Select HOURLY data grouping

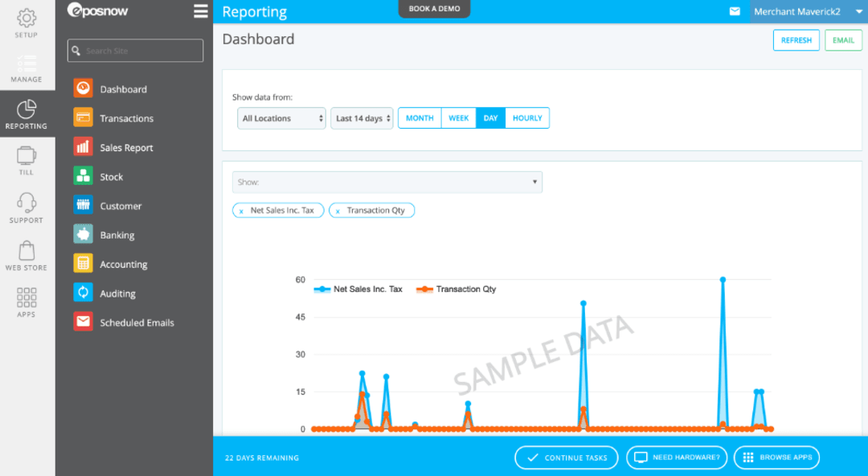click(x=527, y=118)
